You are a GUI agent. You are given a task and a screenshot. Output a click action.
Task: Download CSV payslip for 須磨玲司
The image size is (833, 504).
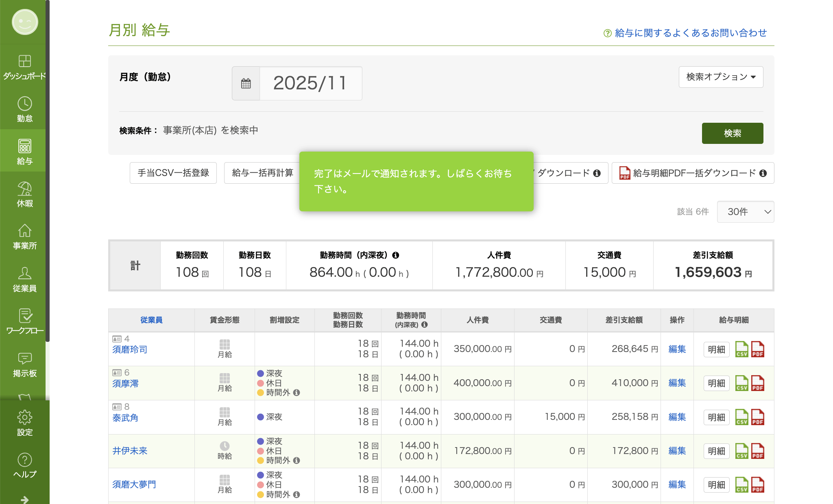click(x=742, y=349)
